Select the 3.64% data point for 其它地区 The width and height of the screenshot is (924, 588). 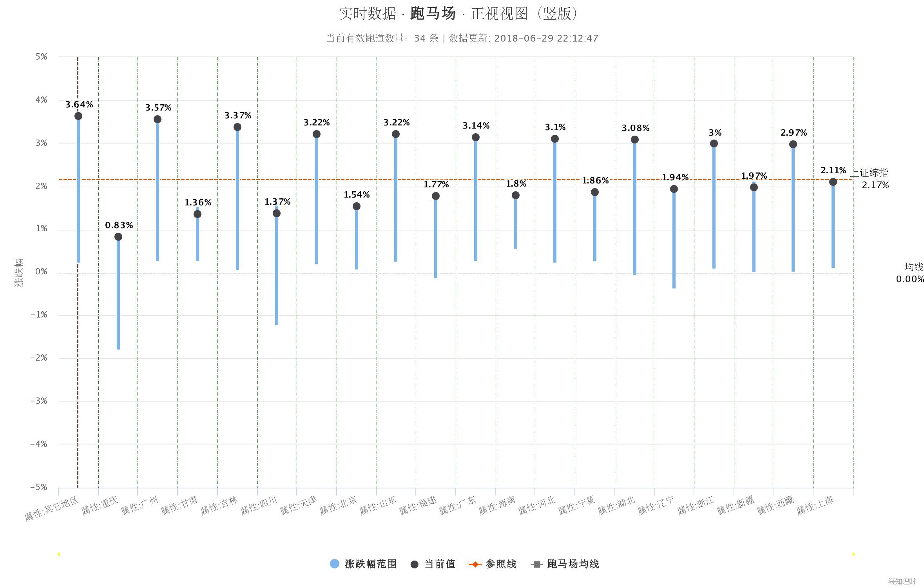(x=78, y=115)
